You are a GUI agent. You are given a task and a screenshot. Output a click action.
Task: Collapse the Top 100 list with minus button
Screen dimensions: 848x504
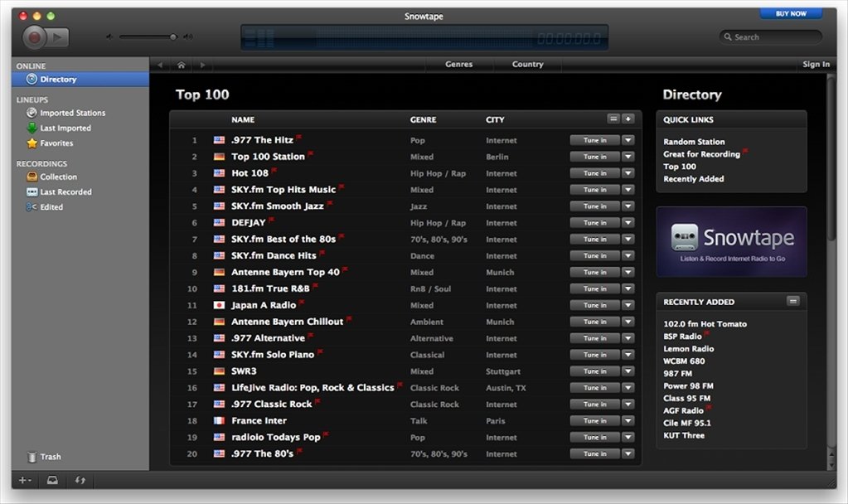pyautogui.click(x=613, y=119)
